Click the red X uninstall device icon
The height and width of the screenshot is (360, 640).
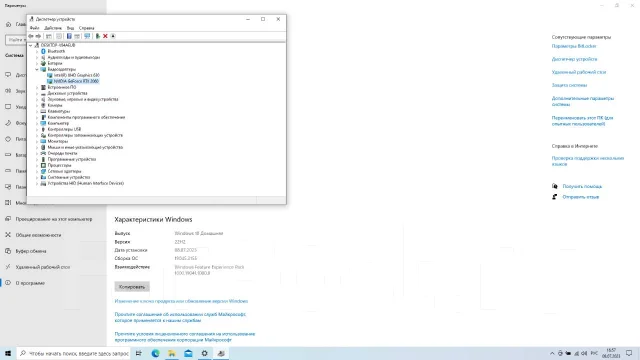point(105,36)
